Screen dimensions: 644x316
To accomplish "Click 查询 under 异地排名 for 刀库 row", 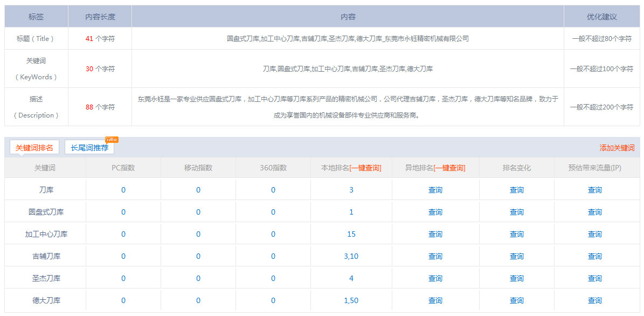I will 435,190.
